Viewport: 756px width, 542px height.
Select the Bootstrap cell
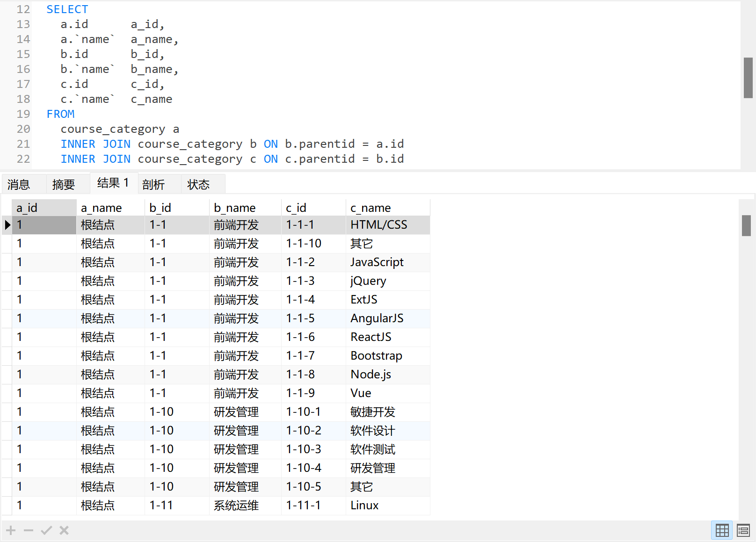click(x=388, y=356)
